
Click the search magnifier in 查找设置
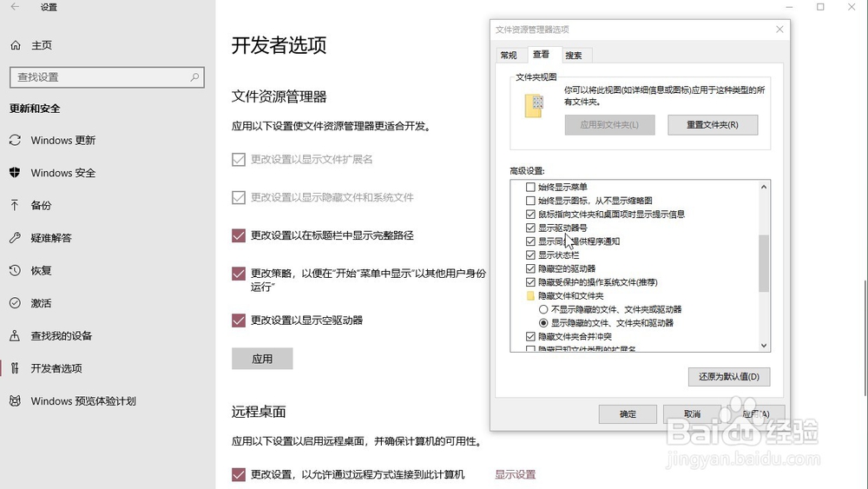click(x=194, y=77)
